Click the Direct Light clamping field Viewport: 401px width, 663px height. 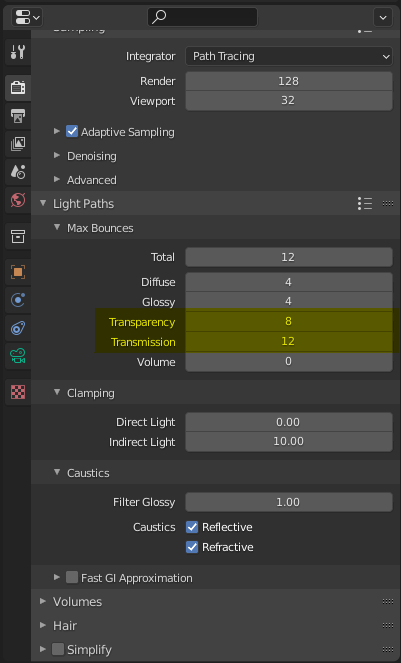289,422
